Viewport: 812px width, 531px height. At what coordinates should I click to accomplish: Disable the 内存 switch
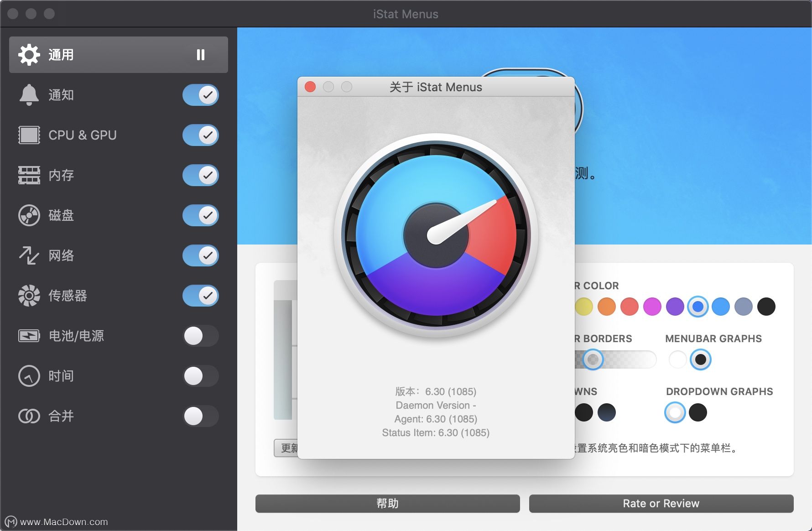coord(201,175)
